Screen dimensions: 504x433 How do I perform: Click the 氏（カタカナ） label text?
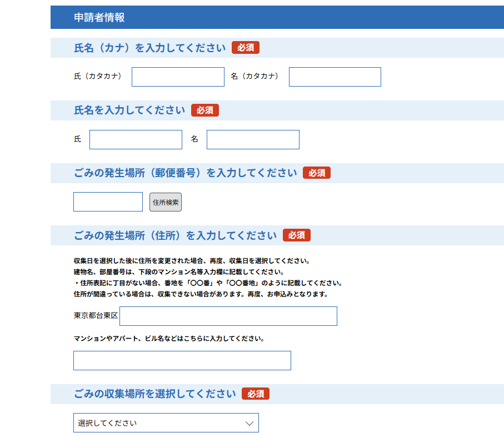(98, 76)
